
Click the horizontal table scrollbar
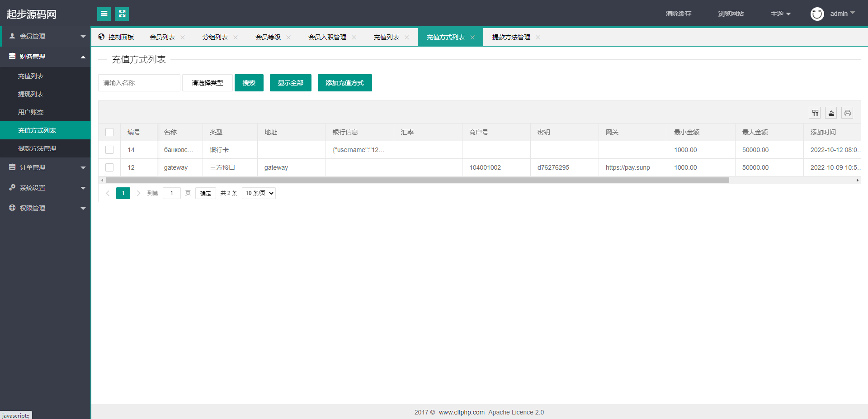pyautogui.click(x=417, y=181)
